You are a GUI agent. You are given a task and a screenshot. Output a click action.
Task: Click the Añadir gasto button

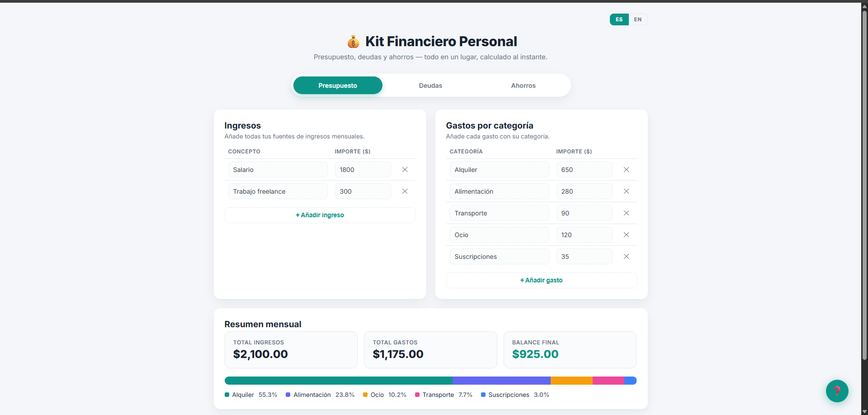pos(541,280)
